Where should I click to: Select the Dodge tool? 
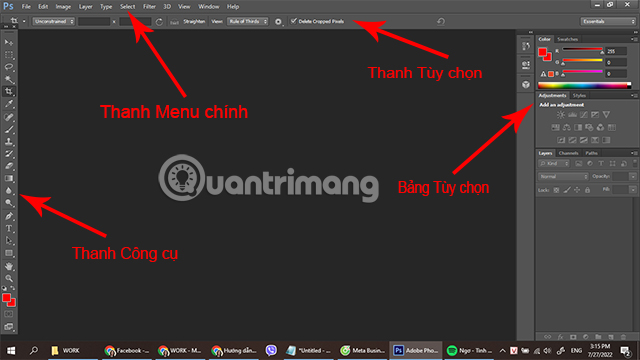click(x=9, y=203)
